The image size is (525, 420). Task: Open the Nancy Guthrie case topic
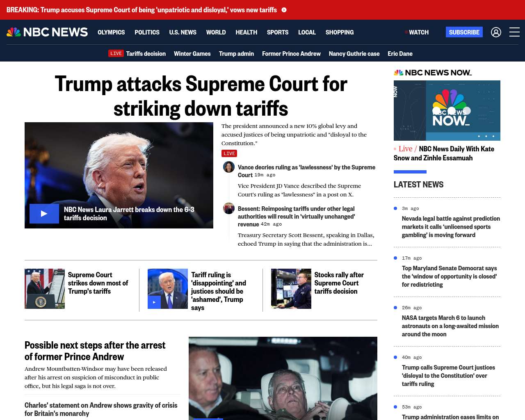[x=354, y=53]
